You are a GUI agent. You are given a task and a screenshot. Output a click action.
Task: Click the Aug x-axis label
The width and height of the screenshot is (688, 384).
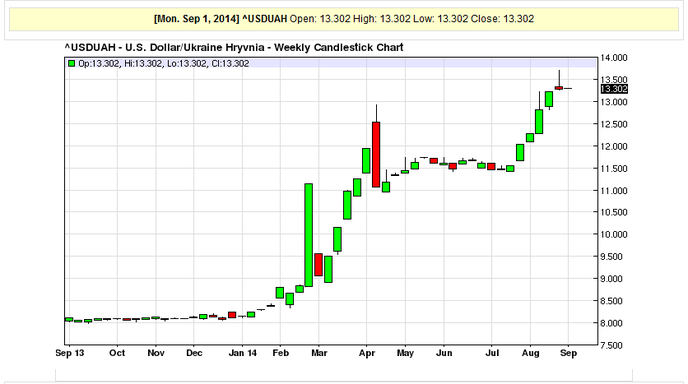click(530, 353)
